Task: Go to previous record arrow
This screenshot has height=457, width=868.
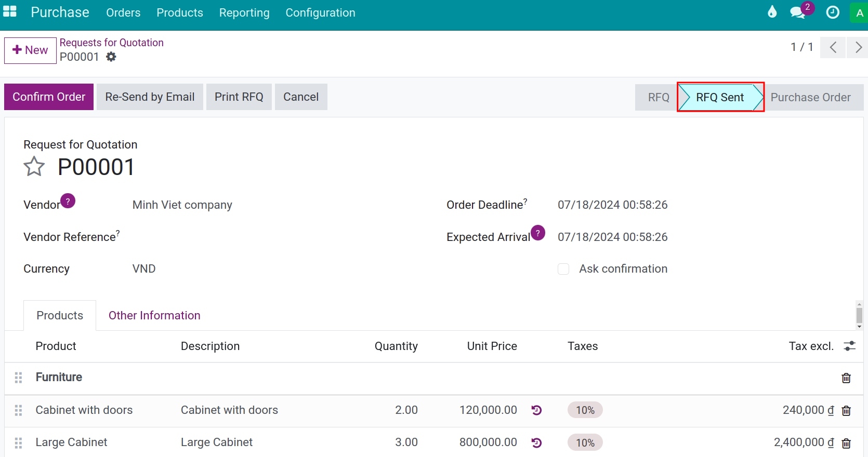Action: 833,47
